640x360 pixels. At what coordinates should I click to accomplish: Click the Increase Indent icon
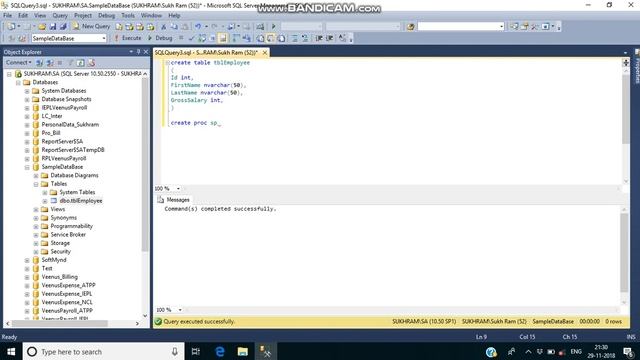point(330,38)
